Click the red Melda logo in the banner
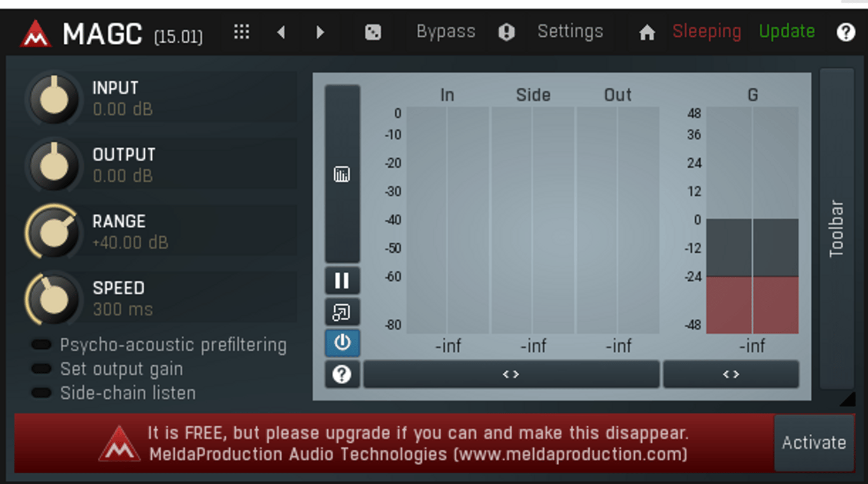This screenshot has height=484, width=868. (119, 443)
